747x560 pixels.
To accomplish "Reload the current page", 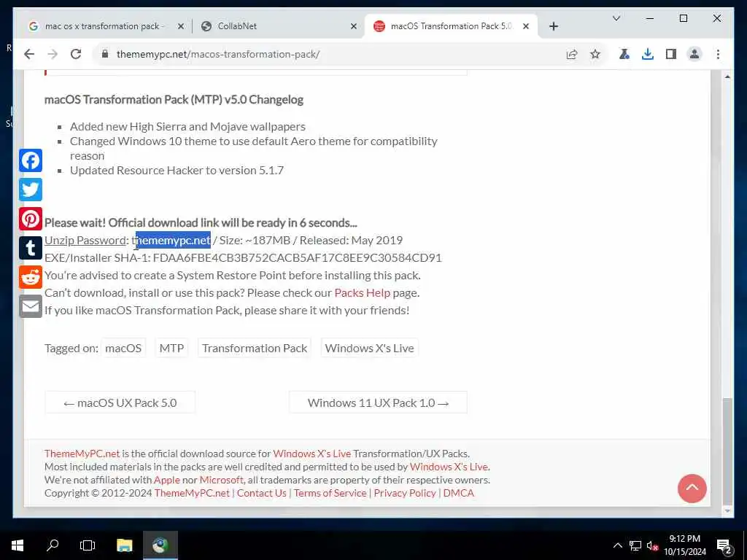I will tap(76, 54).
